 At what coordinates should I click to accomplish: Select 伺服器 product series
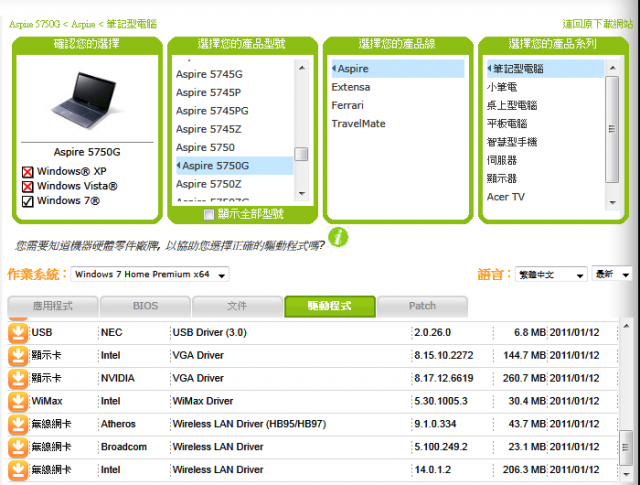(502, 160)
